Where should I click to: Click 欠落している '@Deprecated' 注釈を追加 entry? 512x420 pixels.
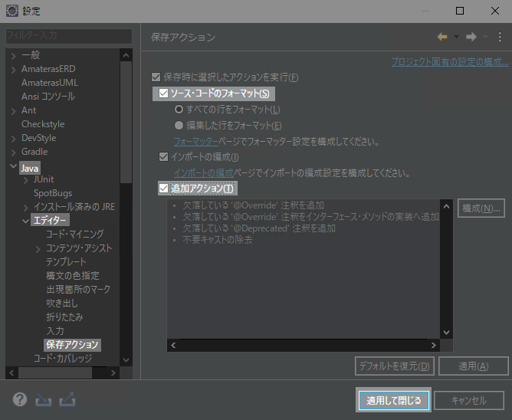pyautogui.click(x=259, y=228)
